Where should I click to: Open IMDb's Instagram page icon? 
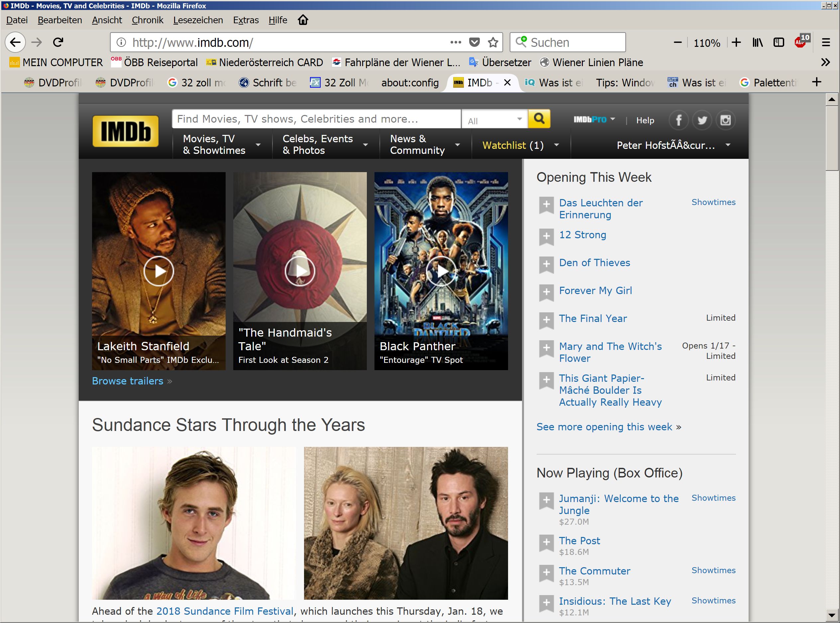725,120
